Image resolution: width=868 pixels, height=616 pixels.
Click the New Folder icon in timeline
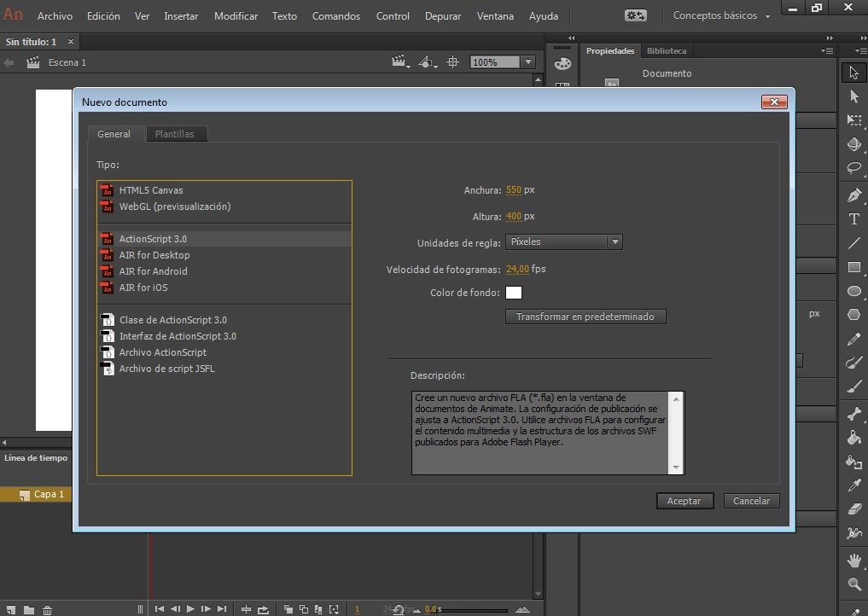tap(29, 609)
